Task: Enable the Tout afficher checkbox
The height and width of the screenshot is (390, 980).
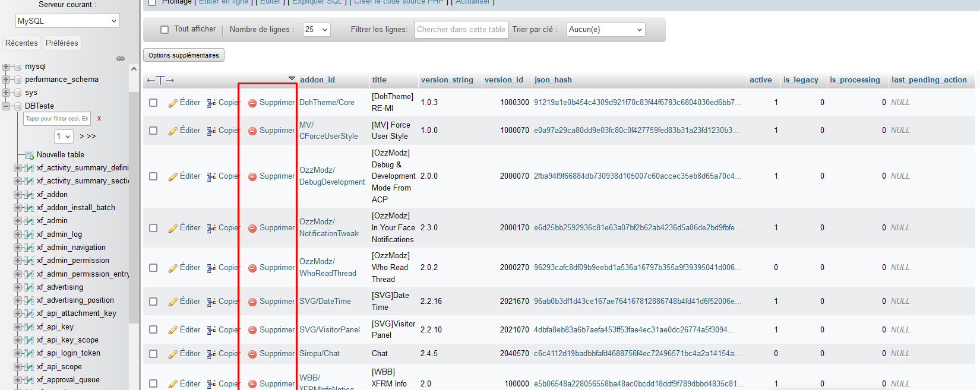Action: pyautogui.click(x=165, y=30)
